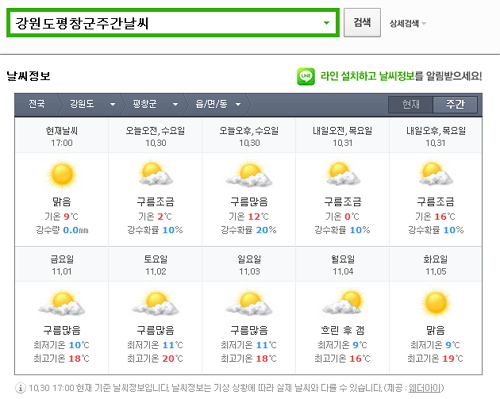Click the 금요일 11.01 header
The width and height of the screenshot is (500, 399).
[62, 265]
